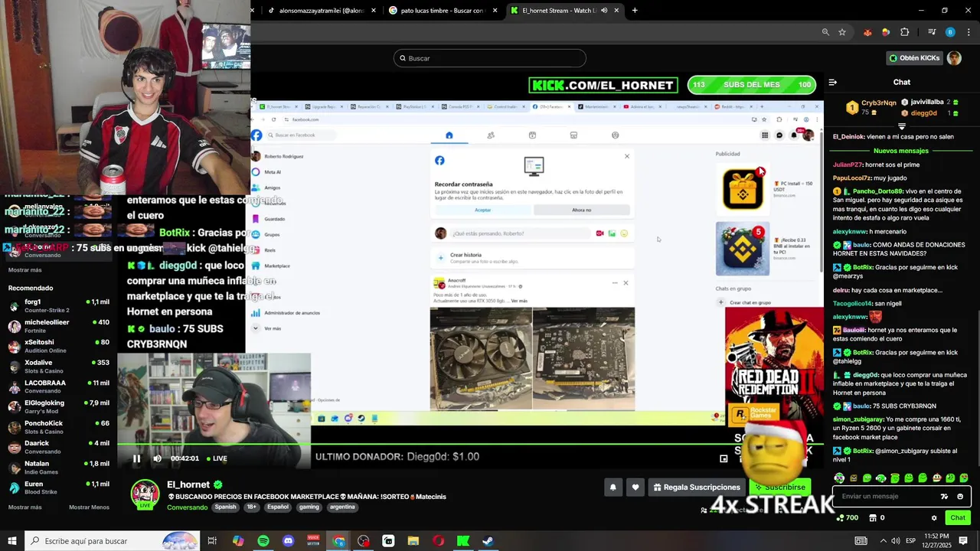
Task: Click the argentina stream tag
Action: click(x=342, y=507)
